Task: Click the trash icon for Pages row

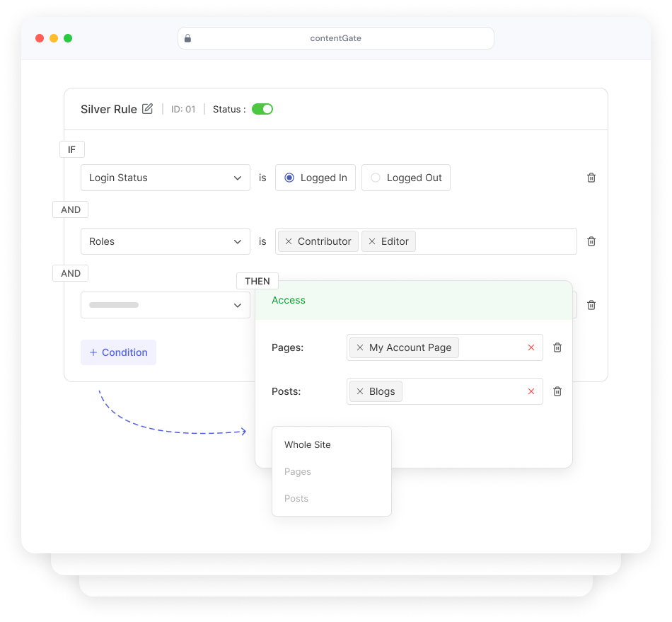Action: tap(557, 347)
